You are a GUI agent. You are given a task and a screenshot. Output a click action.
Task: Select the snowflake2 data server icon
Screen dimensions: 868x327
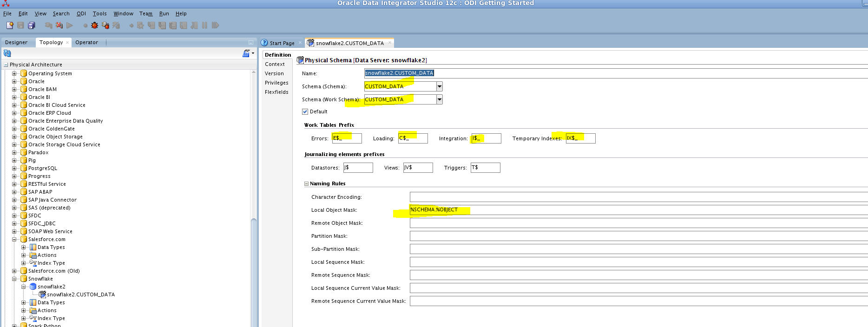pyautogui.click(x=33, y=287)
